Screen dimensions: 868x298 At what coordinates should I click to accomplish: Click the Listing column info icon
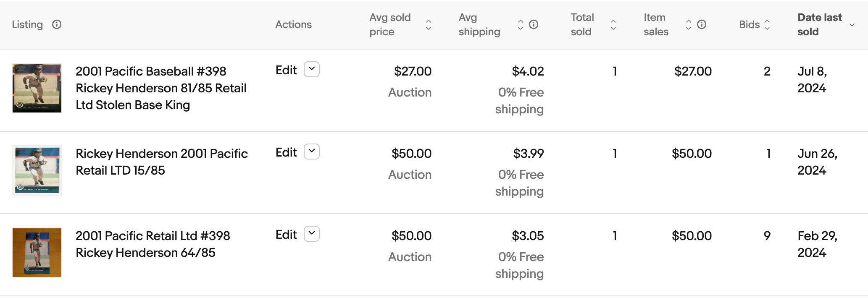pos(57,25)
